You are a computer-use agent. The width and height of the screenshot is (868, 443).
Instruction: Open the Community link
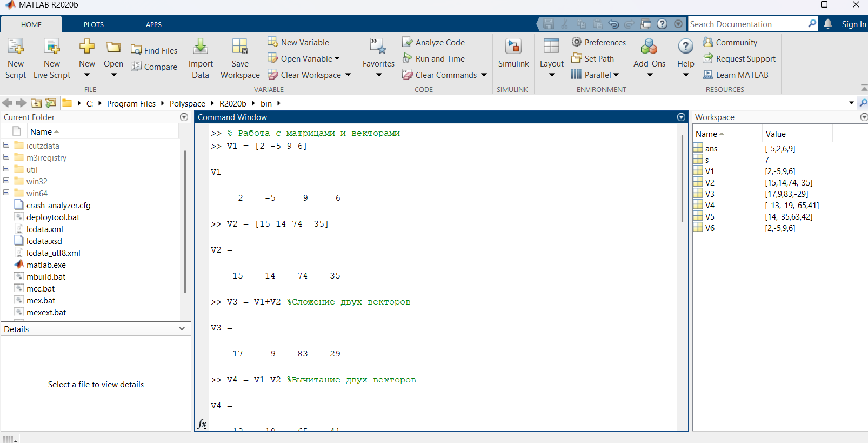tap(730, 42)
